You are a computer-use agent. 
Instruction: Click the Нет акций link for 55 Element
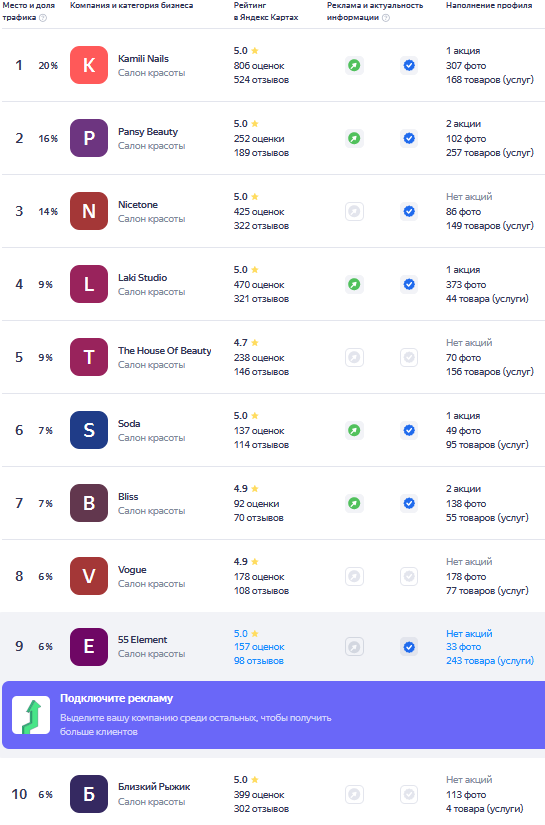pyautogui.click(x=469, y=633)
